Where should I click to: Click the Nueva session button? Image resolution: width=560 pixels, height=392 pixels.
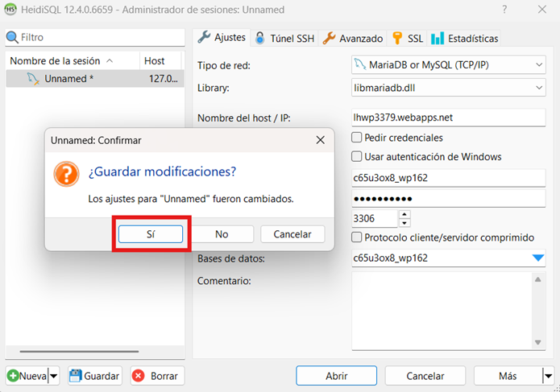[27, 376]
